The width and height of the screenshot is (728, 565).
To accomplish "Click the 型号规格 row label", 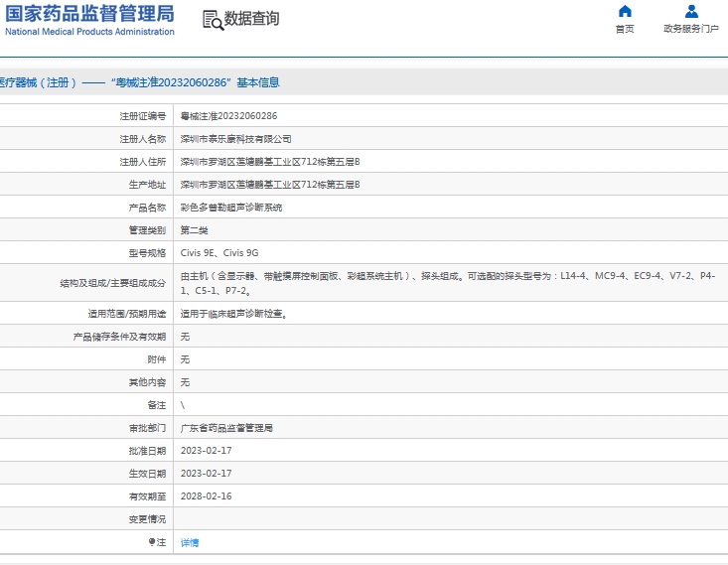I will 147,253.
